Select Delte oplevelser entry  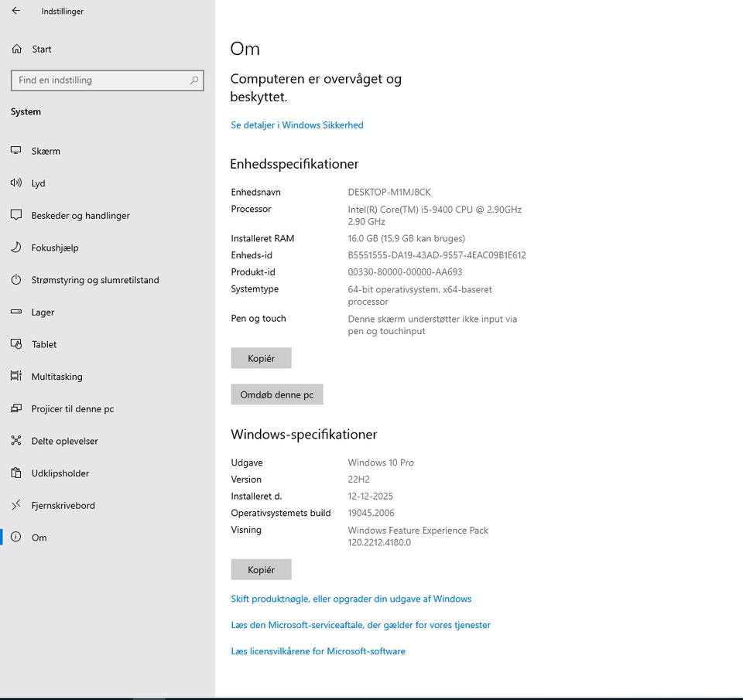pos(107,441)
